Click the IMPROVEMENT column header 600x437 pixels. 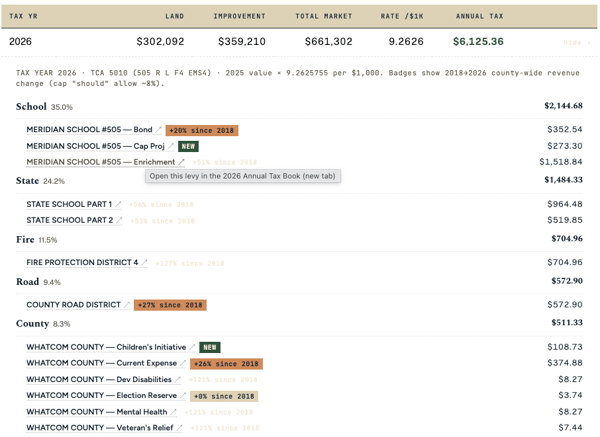[x=240, y=16]
